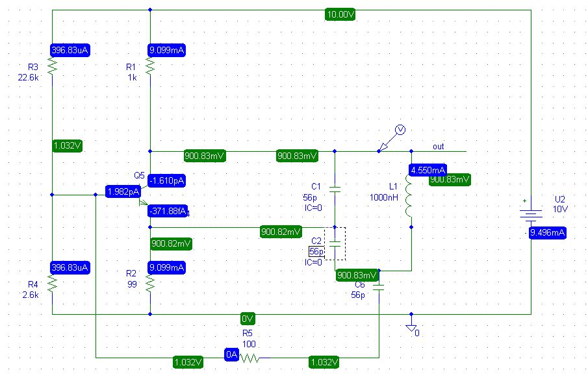588x379 pixels.
Task: Click the out net label text
Action: tap(438, 147)
